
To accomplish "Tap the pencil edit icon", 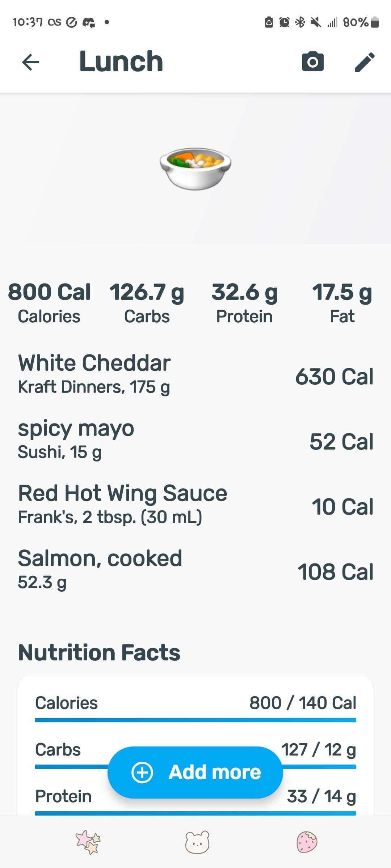I will pos(365,62).
